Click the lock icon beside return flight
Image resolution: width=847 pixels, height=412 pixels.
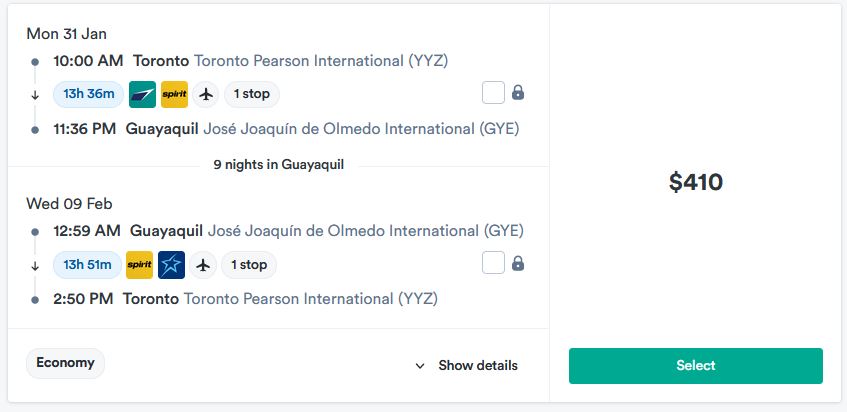(x=518, y=263)
